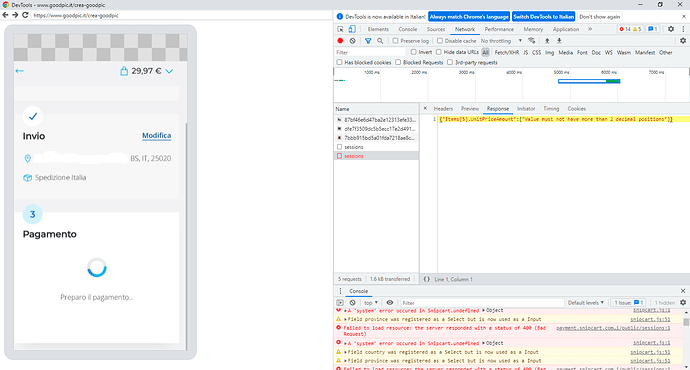The image size is (690, 370).
Task: Open DevTools main settings gear
Action: tap(671, 29)
